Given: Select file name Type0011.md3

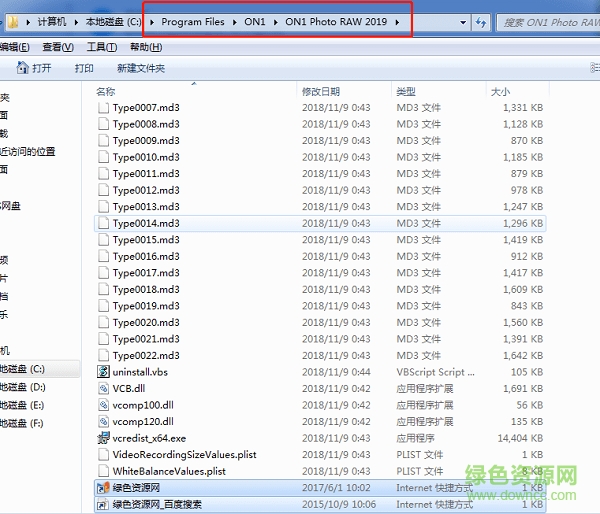Looking at the screenshot, I should tap(146, 174).
